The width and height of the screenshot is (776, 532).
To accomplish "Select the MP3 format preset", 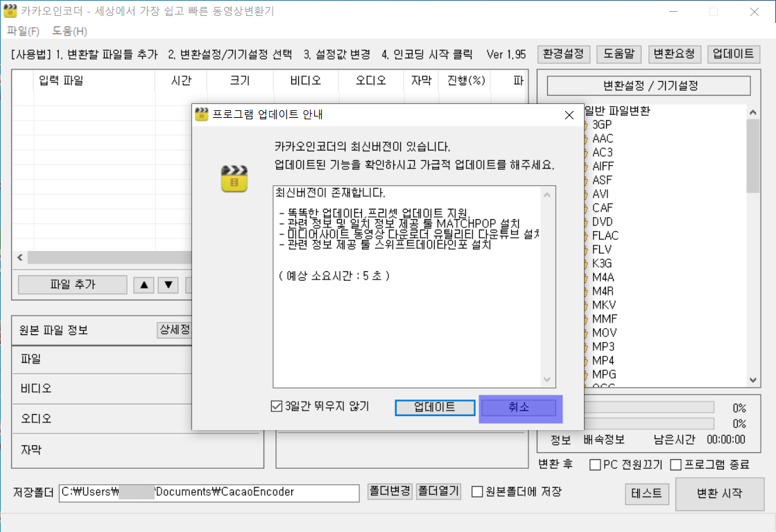I will pos(603,346).
